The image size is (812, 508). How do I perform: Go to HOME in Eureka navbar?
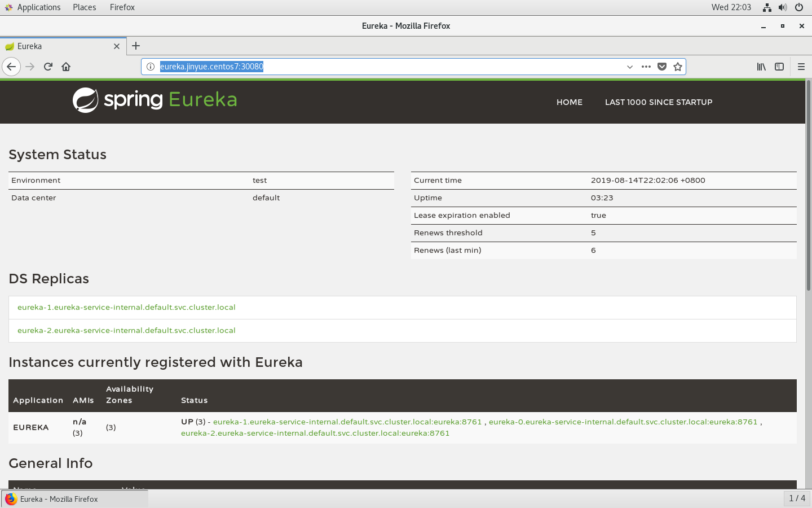point(570,102)
